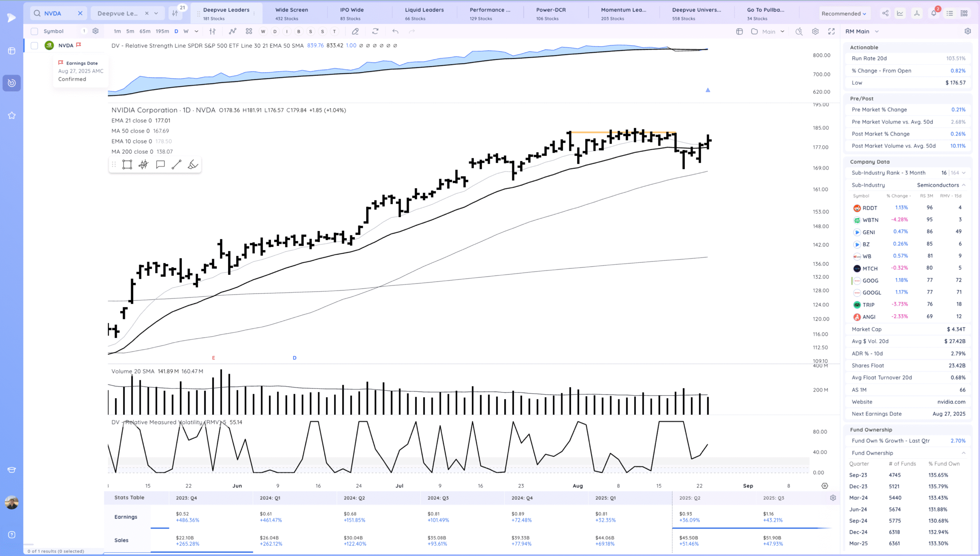Toggle the D circle chart marker button
Viewport: 980px width, 556px height.
[x=275, y=31]
